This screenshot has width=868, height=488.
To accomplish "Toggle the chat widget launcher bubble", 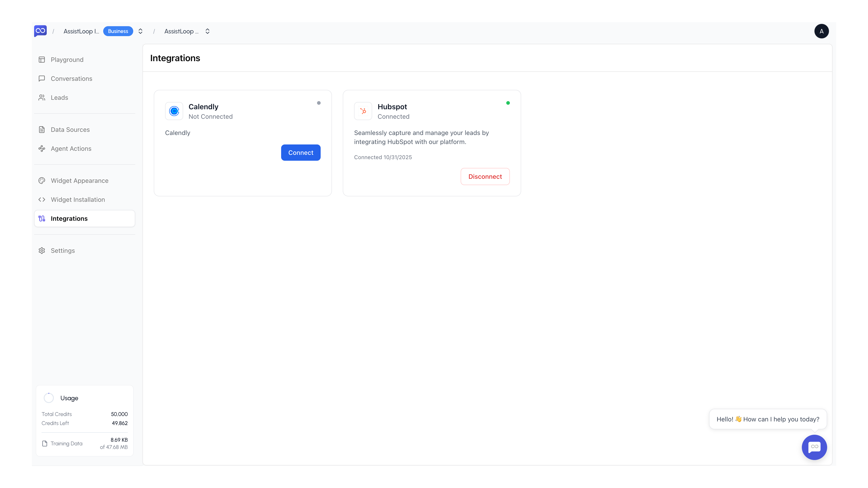I will pos(814,447).
